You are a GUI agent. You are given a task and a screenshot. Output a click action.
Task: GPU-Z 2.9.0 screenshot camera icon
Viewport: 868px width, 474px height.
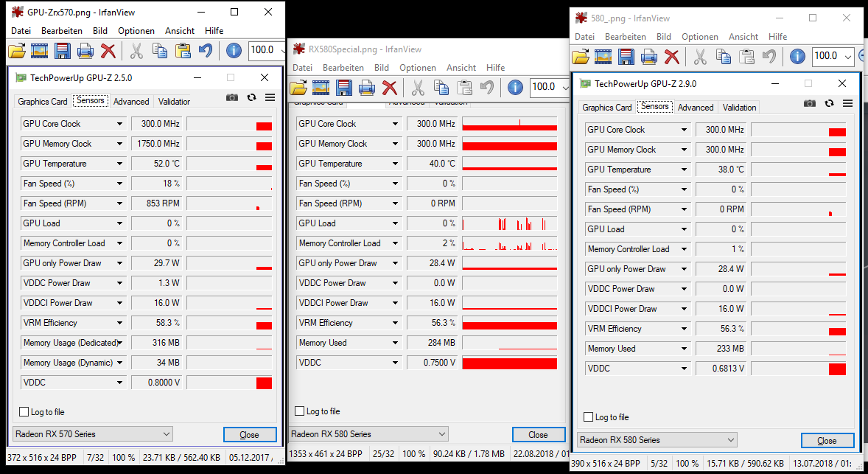pyautogui.click(x=810, y=103)
